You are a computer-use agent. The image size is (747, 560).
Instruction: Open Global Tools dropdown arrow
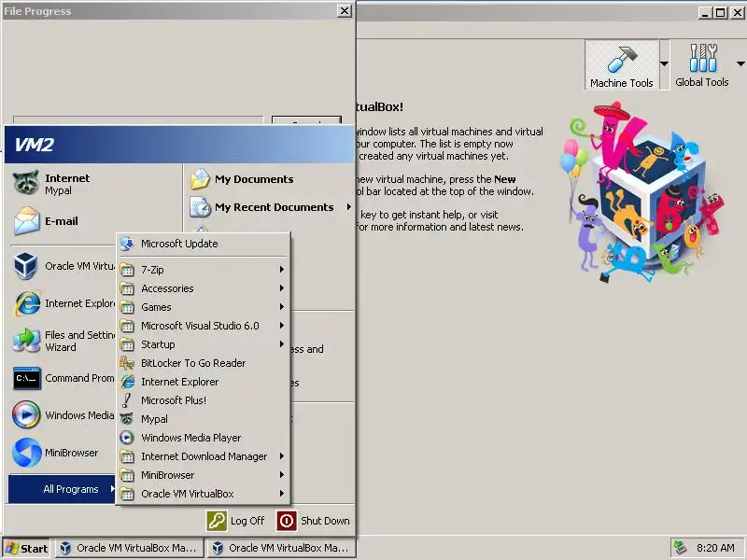[740, 63]
